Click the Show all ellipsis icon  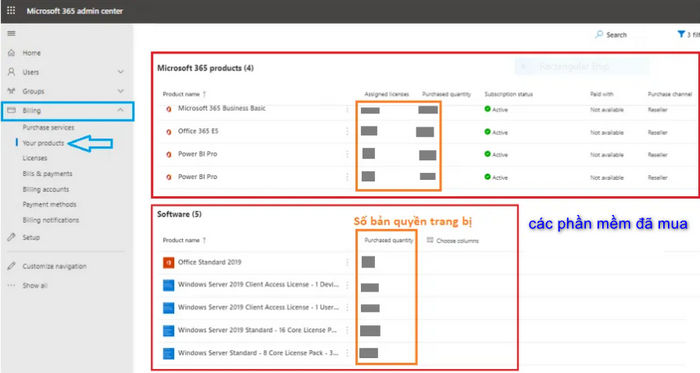coord(11,285)
